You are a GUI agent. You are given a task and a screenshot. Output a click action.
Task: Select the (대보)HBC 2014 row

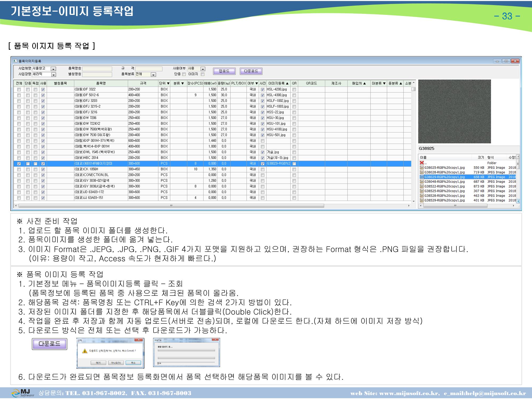tap(212, 158)
